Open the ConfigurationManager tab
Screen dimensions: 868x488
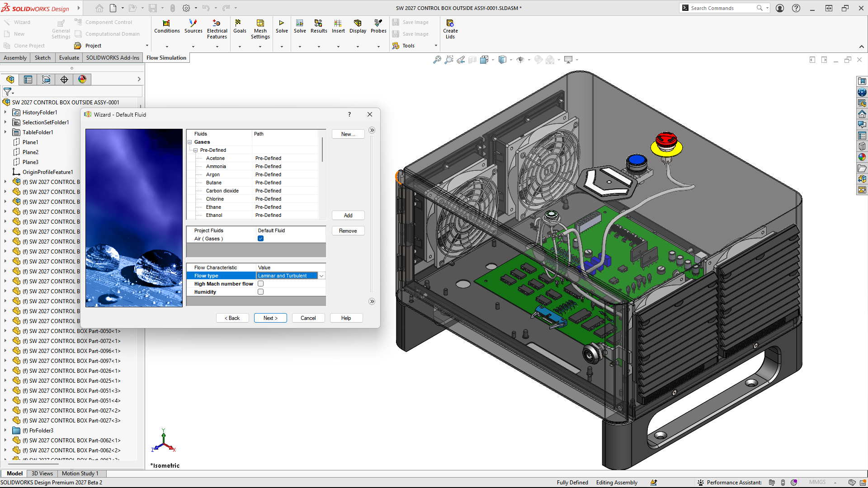(x=46, y=80)
